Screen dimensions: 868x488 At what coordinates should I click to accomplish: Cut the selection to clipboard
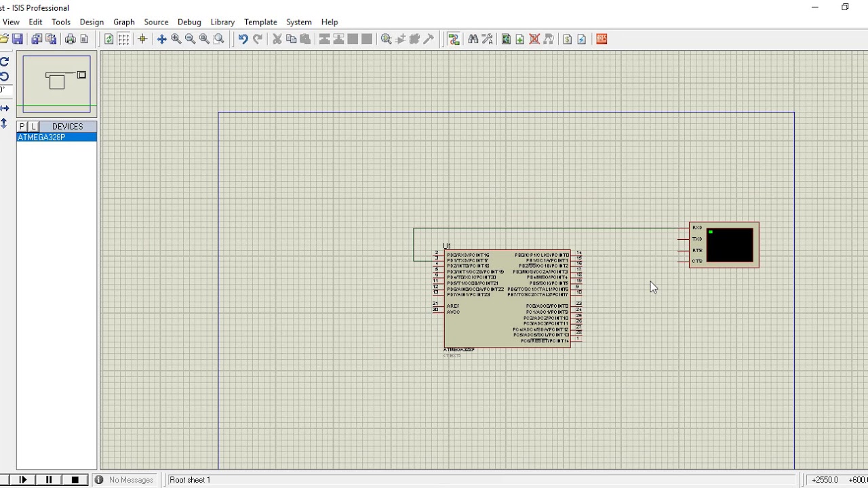(277, 39)
